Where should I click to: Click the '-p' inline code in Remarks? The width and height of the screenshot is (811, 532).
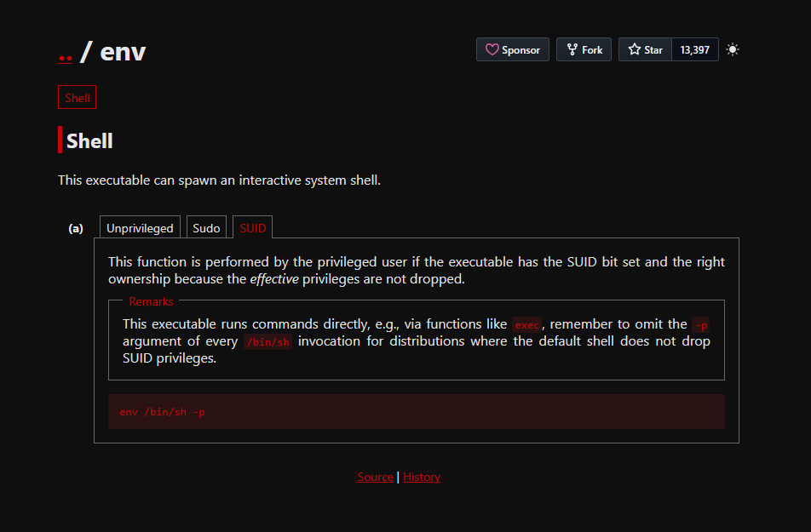[x=701, y=324]
